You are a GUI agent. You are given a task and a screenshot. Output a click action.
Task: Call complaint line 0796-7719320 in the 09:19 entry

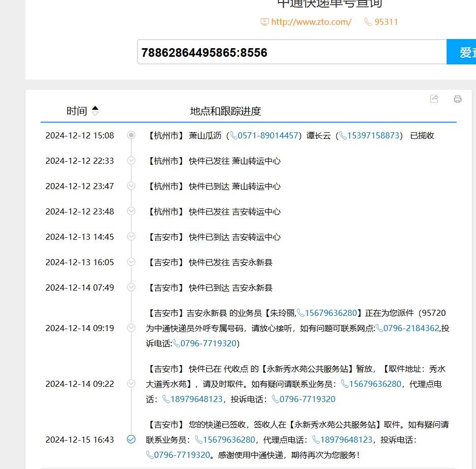(x=208, y=343)
